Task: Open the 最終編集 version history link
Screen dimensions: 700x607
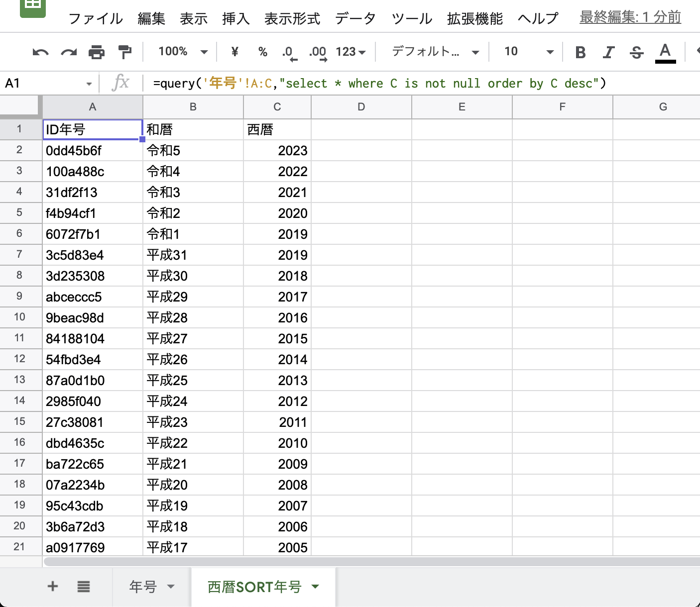Action: click(630, 17)
